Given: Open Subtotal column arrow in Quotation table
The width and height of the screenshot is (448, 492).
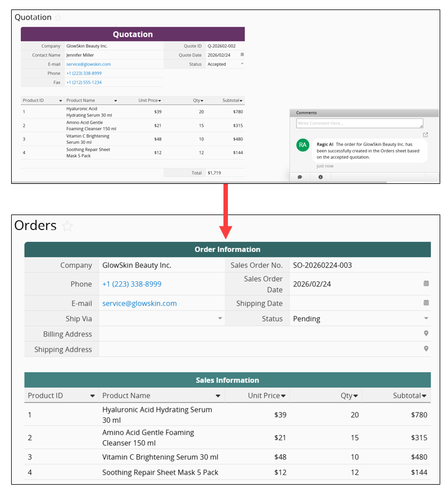Looking at the screenshot, I should point(241,101).
